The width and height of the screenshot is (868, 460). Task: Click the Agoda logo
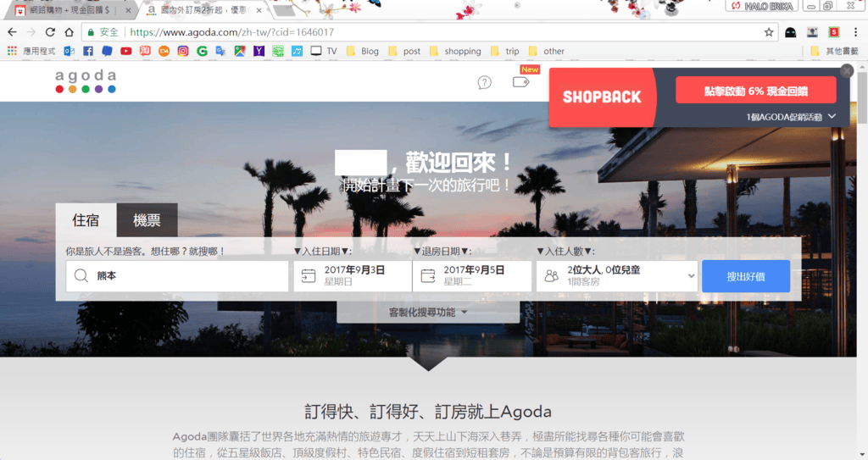86,81
